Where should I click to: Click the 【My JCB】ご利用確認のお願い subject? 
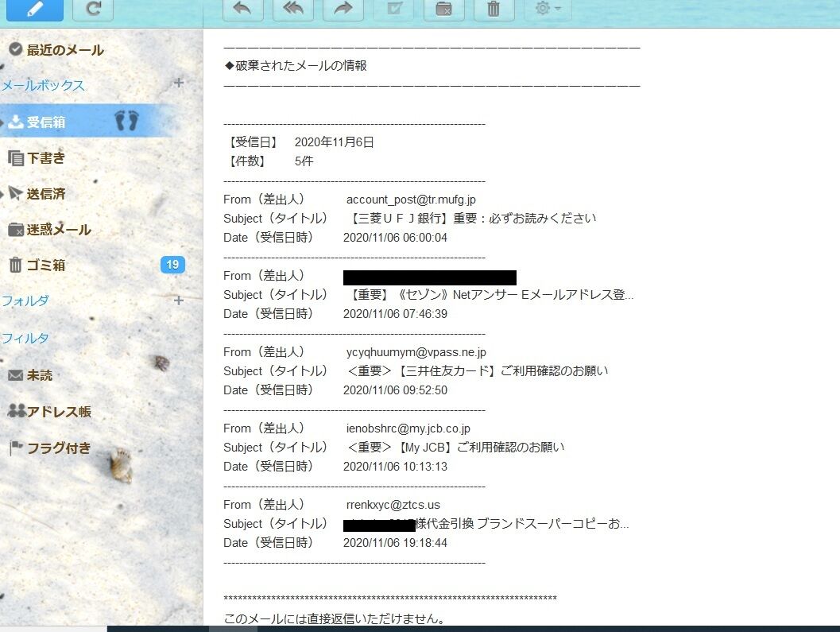tap(456, 447)
